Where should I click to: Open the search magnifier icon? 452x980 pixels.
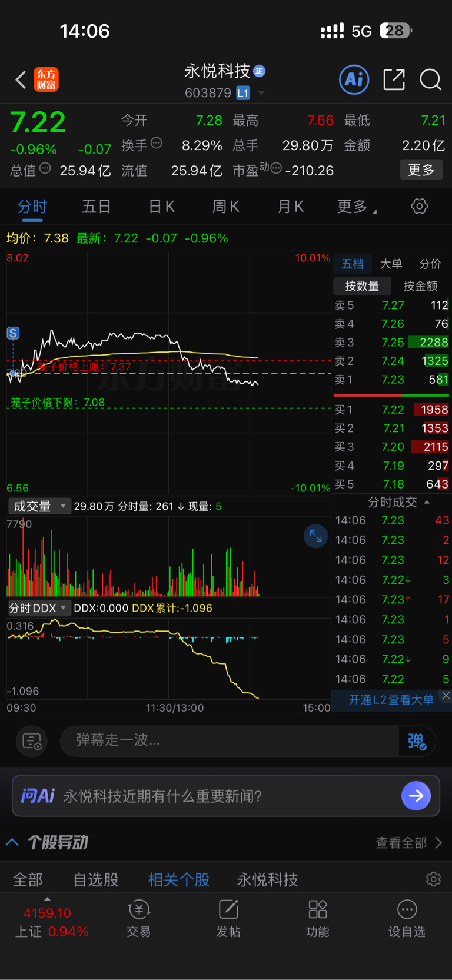430,79
